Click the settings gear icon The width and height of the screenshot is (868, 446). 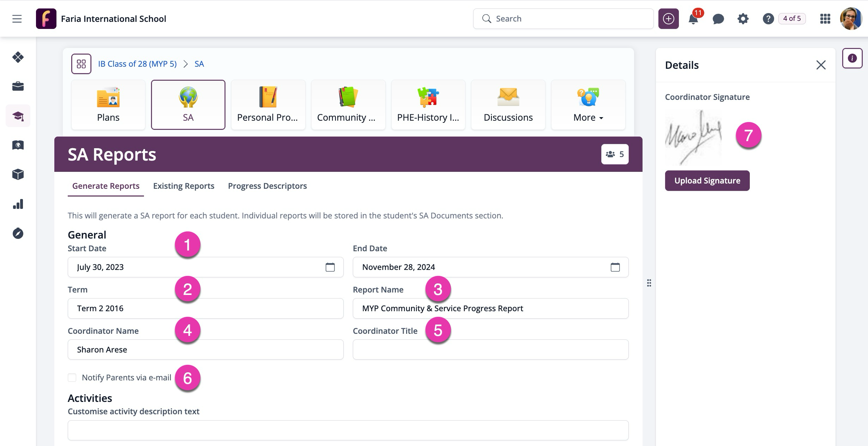743,19
